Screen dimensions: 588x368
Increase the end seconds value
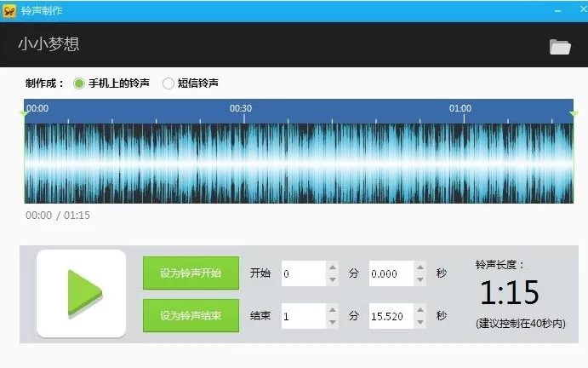pyautogui.click(x=420, y=310)
